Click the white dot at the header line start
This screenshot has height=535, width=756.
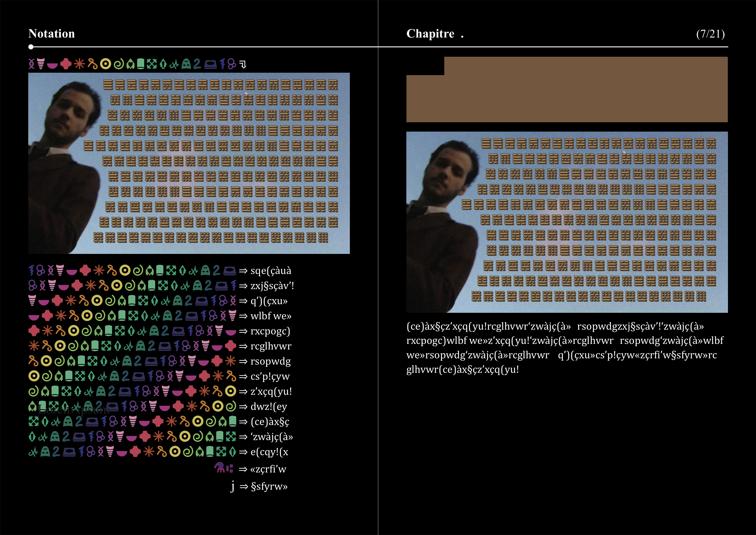pyautogui.click(x=31, y=47)
